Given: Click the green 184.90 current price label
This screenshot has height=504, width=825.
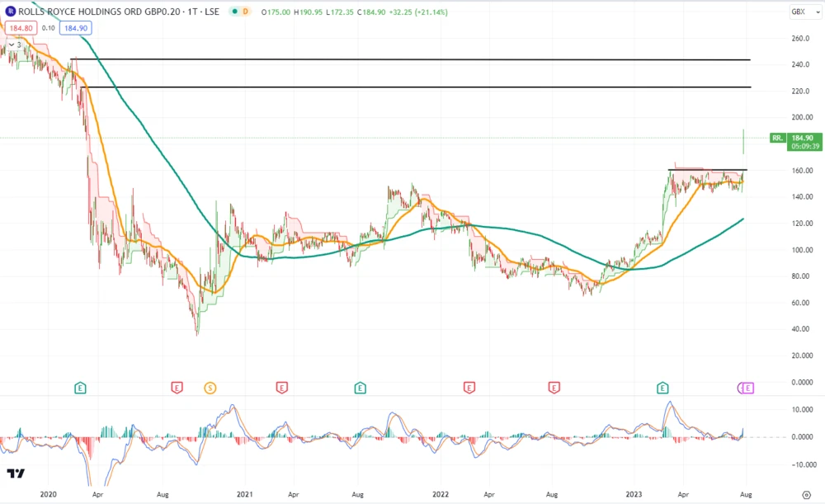Looking at the screenshot, I should point(806,138).
